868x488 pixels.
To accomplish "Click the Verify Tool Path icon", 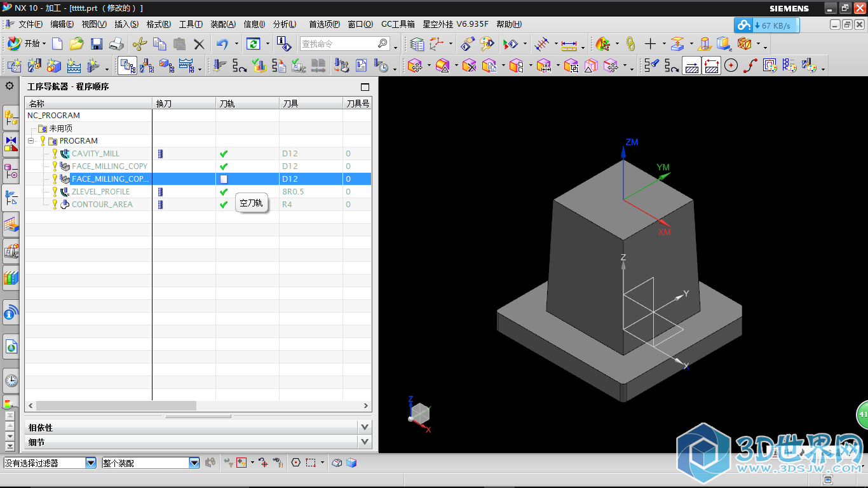I will pos(259,65).
